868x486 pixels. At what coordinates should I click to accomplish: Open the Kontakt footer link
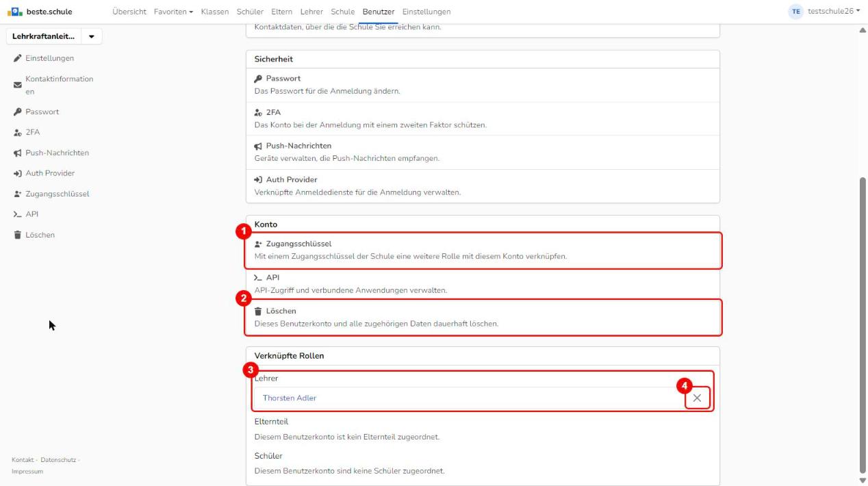point(23,459)
